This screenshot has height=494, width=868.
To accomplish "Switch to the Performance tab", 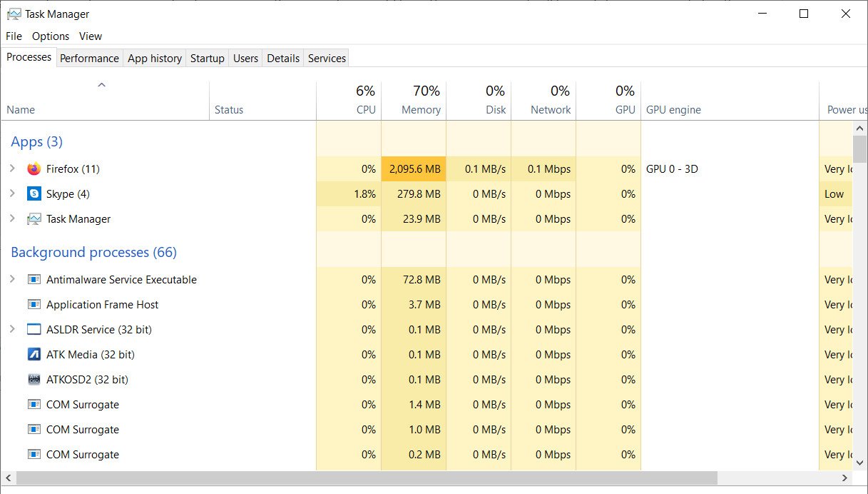I will (89, 59).
